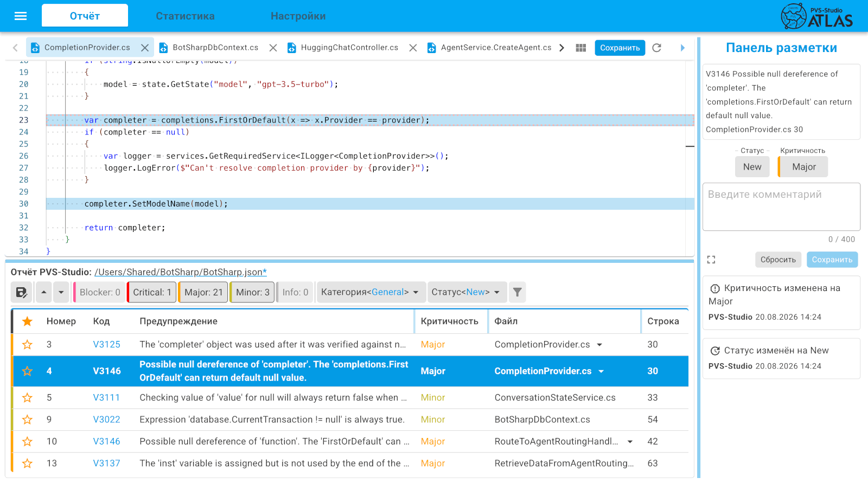Toggle the Critical: 1 filter
The image size is (868, 484).
151,292
